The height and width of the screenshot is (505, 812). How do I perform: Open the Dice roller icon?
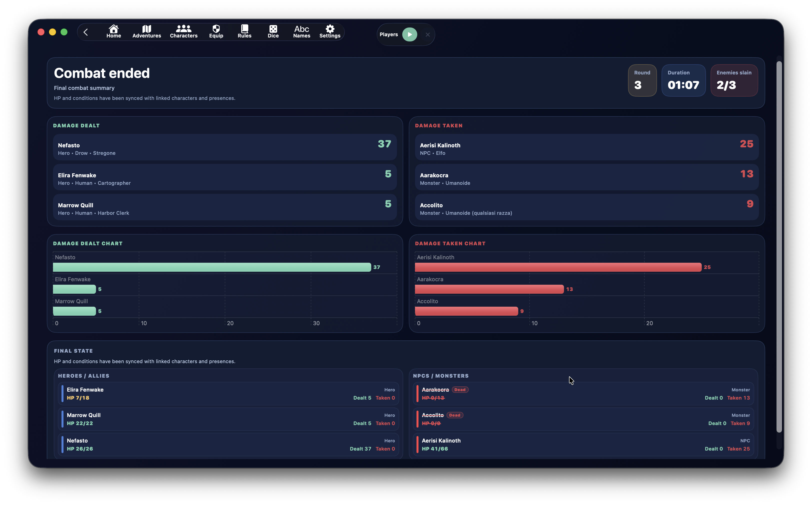click(x=273, y=32)
